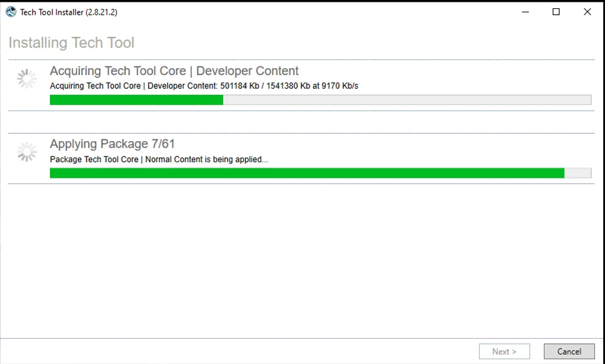Viewport: 605px width, 364px height.
Task: Click the spinner beside Applying Package 7/61
Action: click(26, 152)
